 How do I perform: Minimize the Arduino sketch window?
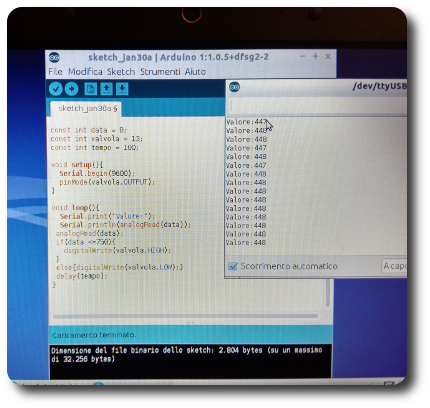[302, 56]
